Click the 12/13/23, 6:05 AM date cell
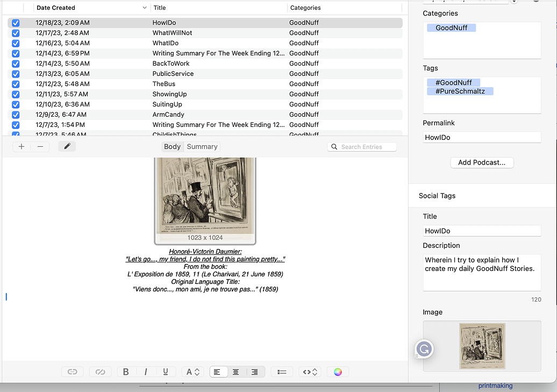 [x=62, y=74]
